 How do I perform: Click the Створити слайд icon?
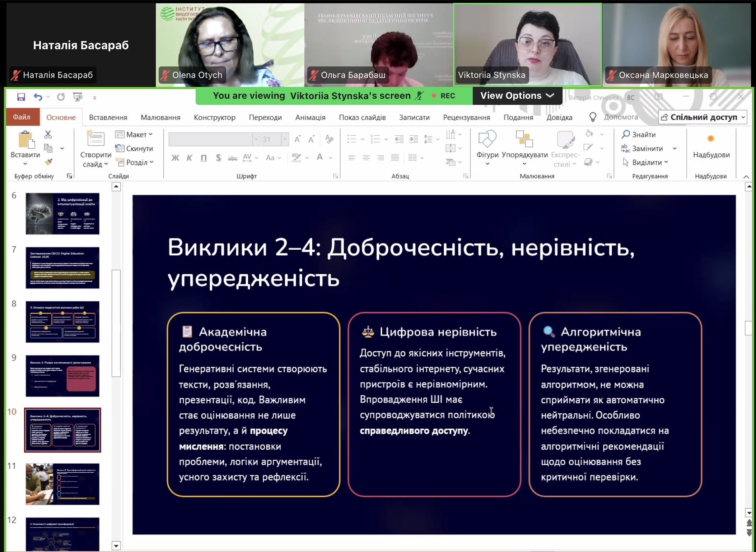pos(95,139)
